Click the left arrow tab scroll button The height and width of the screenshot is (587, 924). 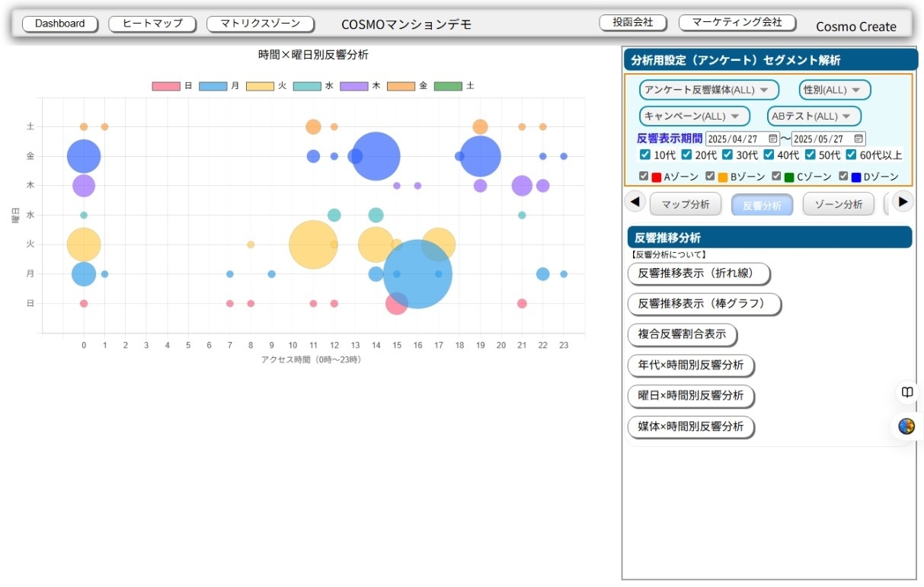coord(635,202)
